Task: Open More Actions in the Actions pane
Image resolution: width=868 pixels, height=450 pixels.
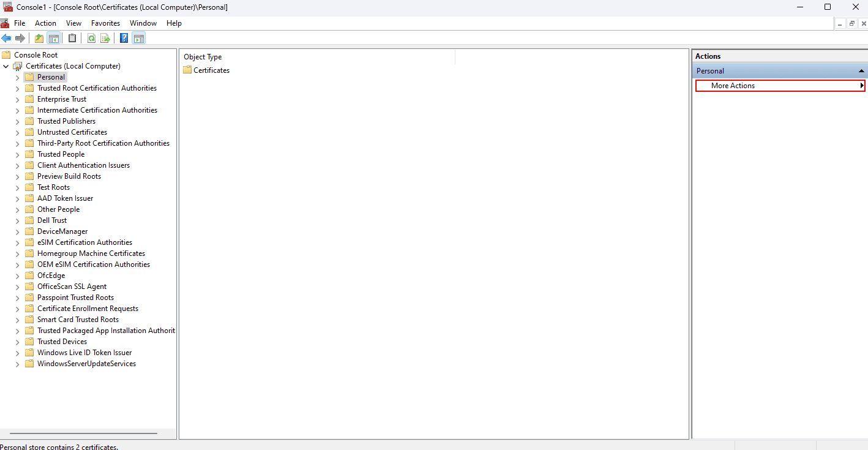Action: [x=780, y=86]
